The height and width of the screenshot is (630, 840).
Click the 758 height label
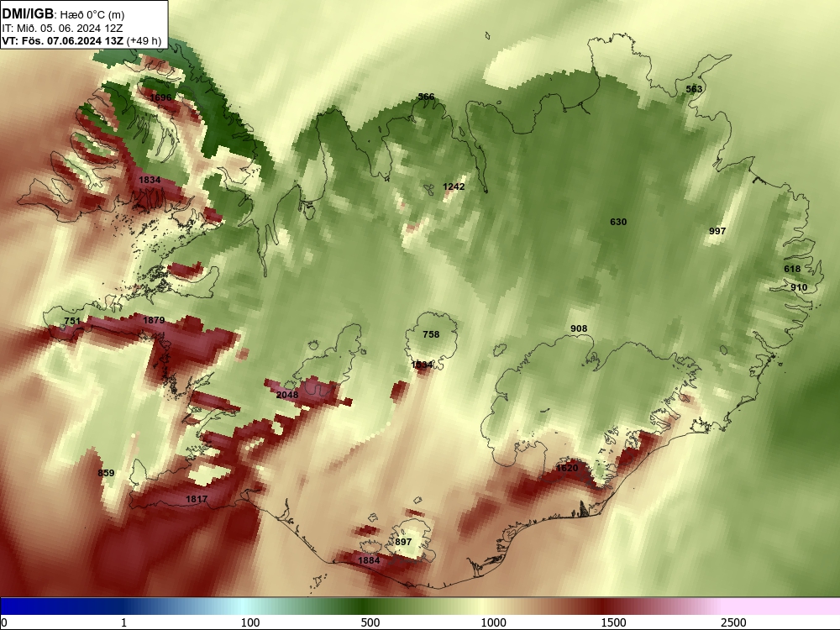coord(431,334)
